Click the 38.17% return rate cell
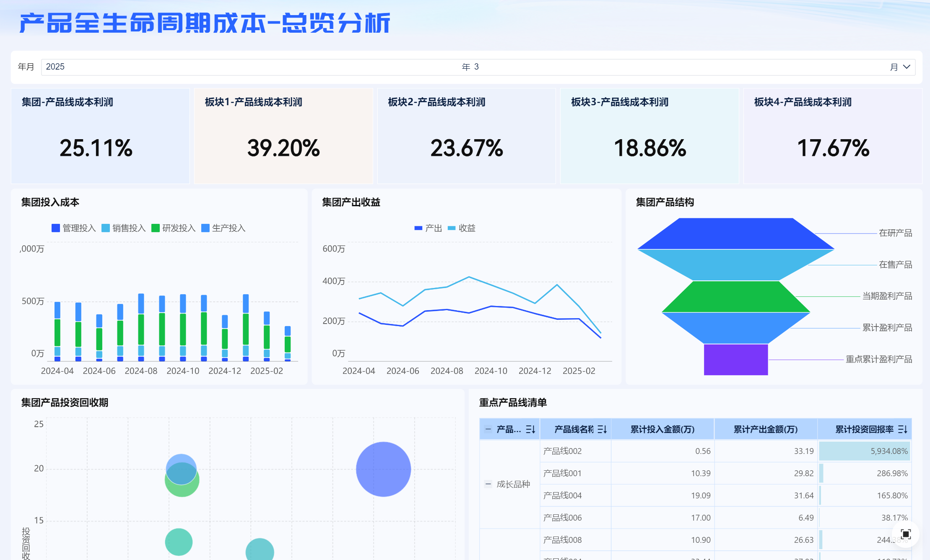This screenshot has width=930, height=560. (x=865, y=518)
